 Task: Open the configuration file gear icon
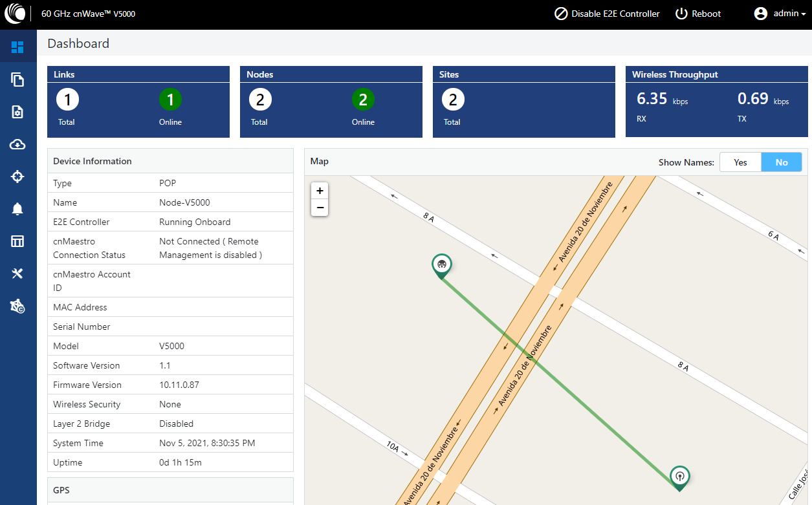coord(17,112)
